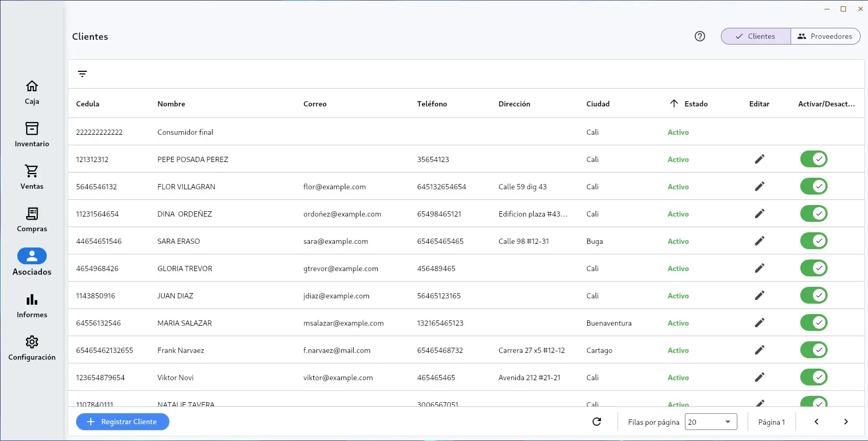
Task: Edit Viktor Novi record pencil icon
Action: [759, 377]
